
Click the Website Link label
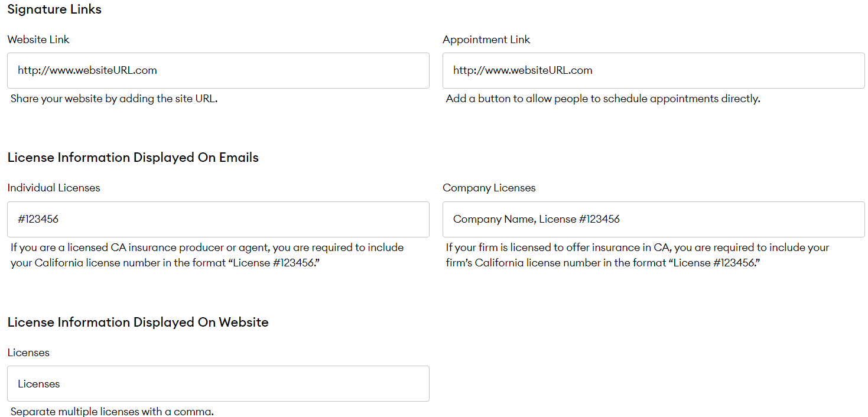[x=38, y=39]
